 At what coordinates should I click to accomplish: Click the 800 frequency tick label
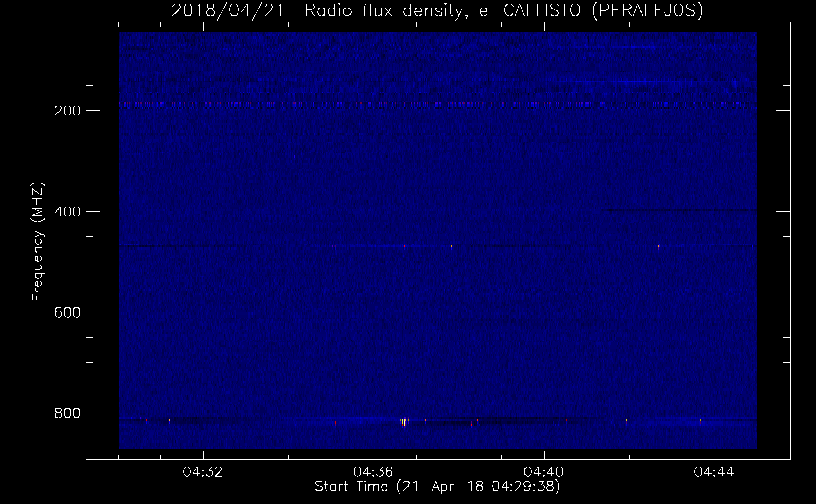pyautogui.click(x=67, y=413)
